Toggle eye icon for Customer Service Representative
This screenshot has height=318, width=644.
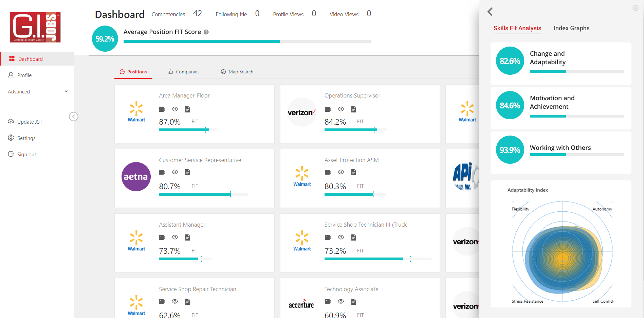tap(175, 172)
